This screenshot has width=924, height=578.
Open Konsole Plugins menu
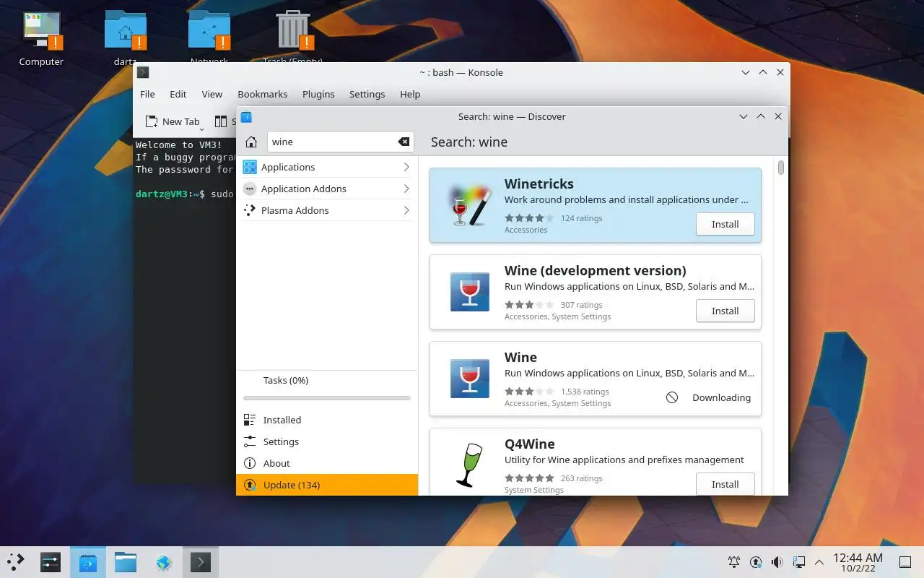[318, 94]
